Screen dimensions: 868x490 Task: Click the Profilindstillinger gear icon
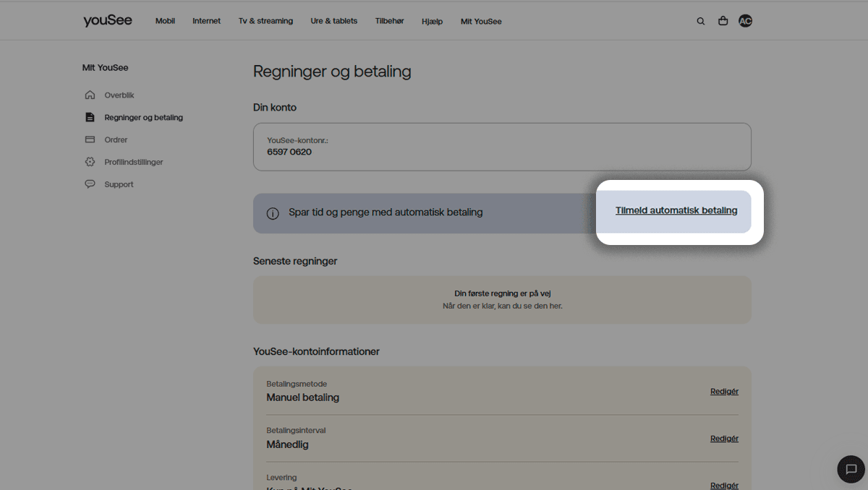tap(90, 162)
